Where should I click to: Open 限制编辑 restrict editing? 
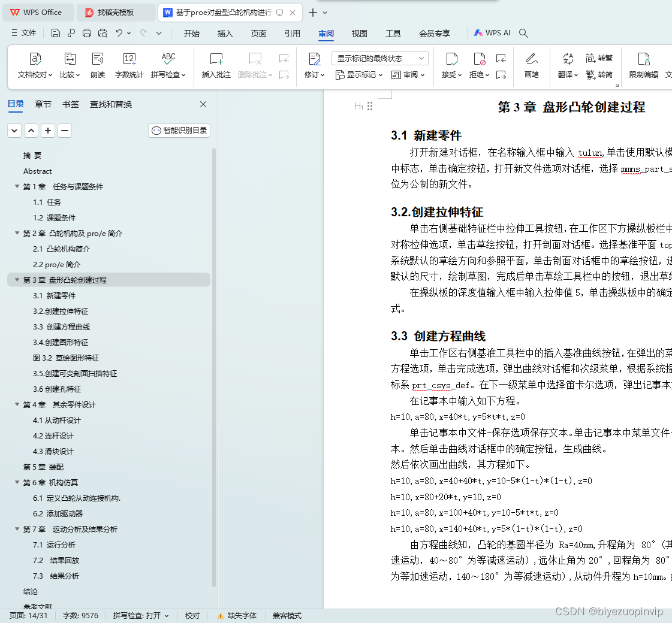click(x=643, y=65)
